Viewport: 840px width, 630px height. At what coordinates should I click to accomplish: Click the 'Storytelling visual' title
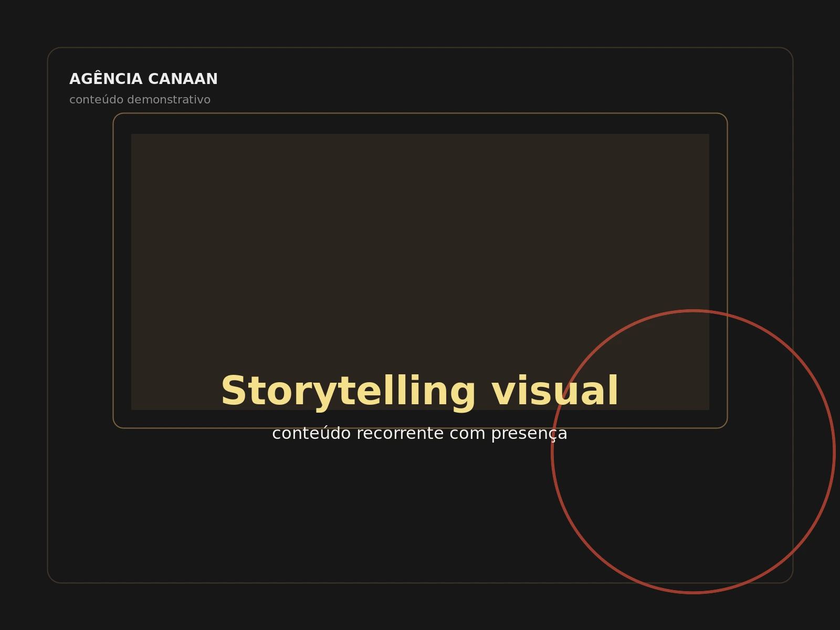(x=420, y=392)
